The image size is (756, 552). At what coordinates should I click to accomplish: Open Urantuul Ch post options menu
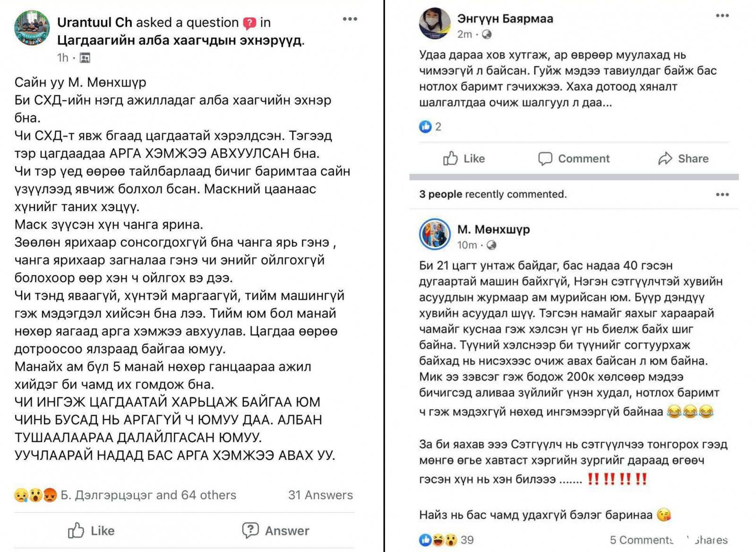click(x=350, y=19)
